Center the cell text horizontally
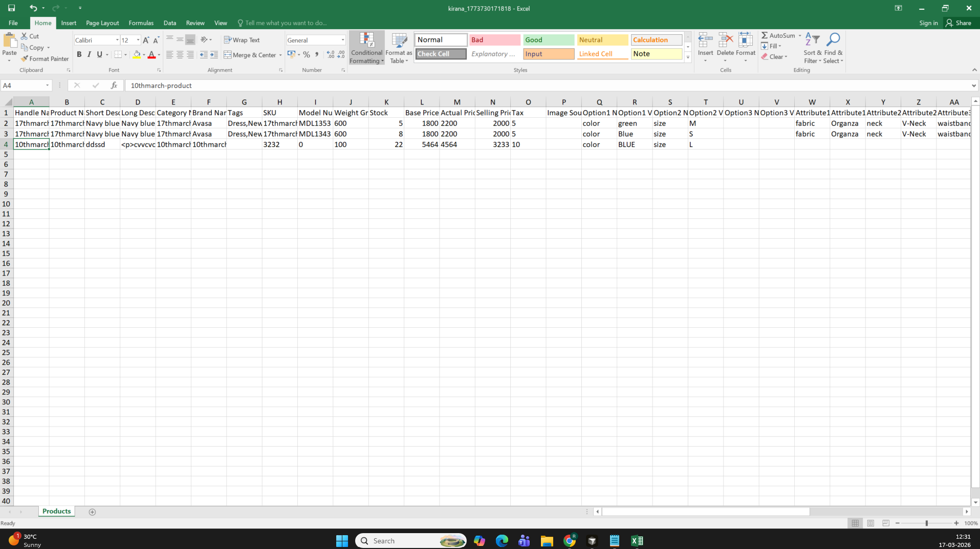Screen dimensions: 980x549 (x=180, y=55)
